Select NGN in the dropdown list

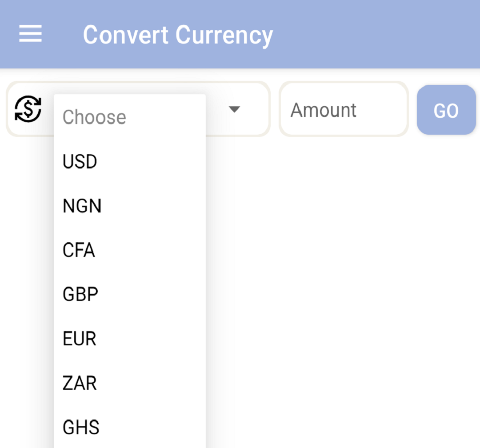click(x=82, y=206)
